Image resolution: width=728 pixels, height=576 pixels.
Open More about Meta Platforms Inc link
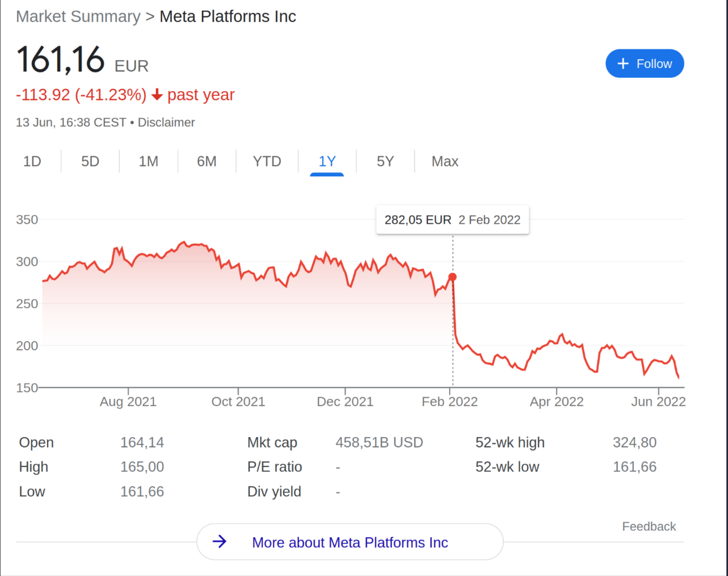(350, 542)
